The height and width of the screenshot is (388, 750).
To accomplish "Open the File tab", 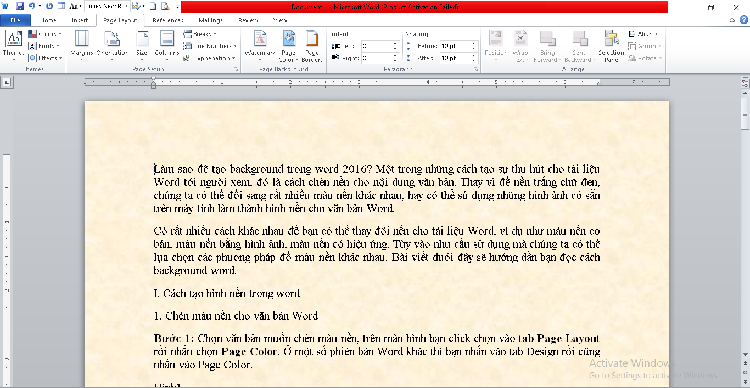I will pos(15,20).
